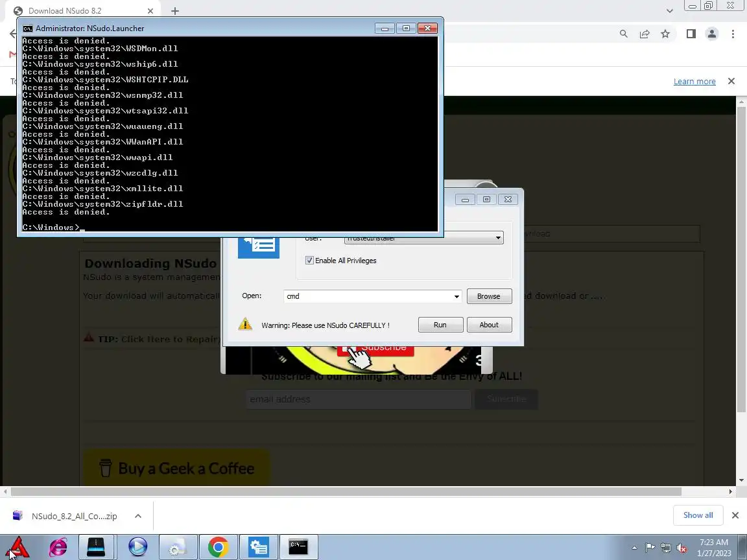Dismiss the Chrome info bar

pos(731,82)
